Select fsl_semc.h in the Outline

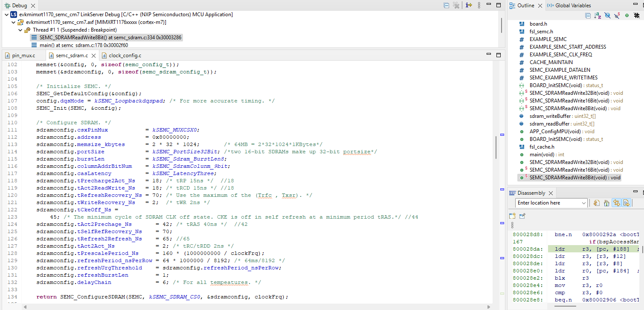click(x=541, y=32)
